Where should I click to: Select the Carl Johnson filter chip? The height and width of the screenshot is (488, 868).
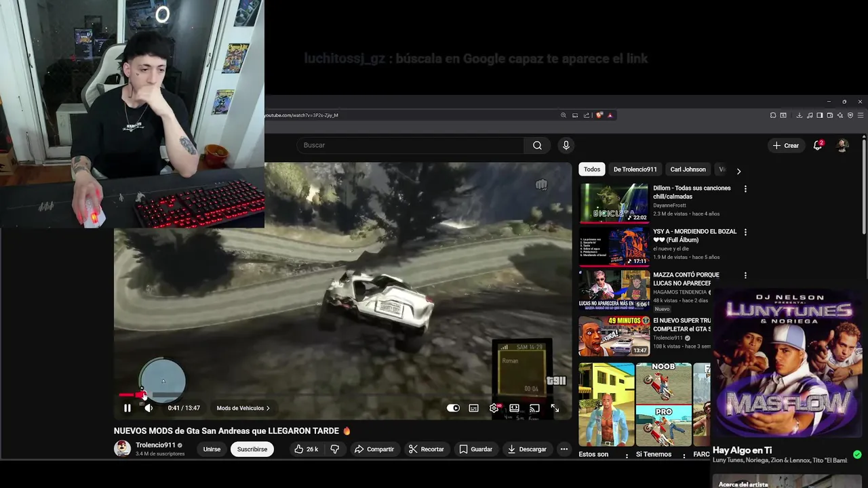[688, 169]
